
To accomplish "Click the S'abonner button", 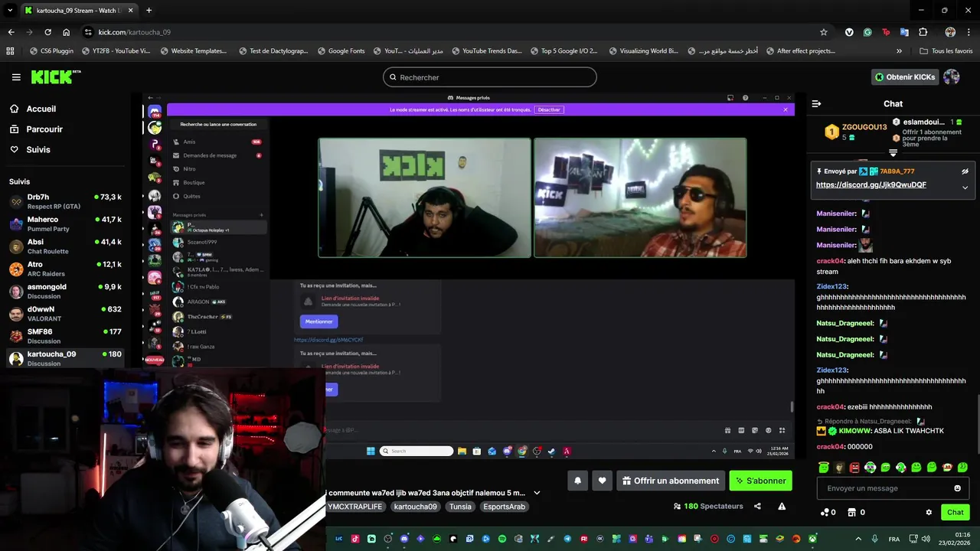I will (761, 481).
